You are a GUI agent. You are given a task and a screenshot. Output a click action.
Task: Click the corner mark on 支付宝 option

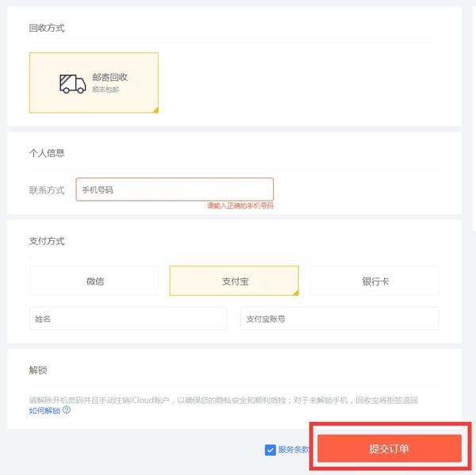296,293
